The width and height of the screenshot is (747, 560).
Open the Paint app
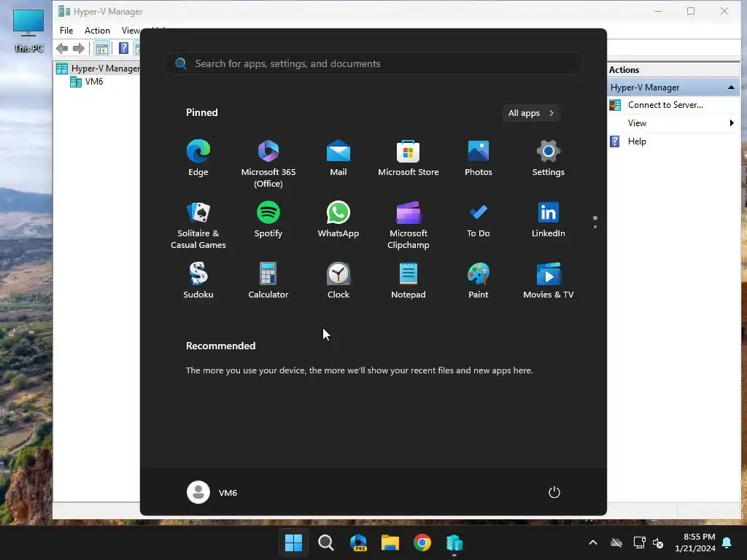(479, 281)
